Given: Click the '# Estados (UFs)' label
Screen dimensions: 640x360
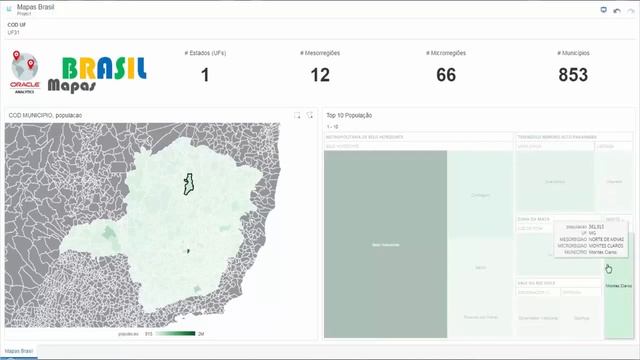Looking at the screenshot, I should point(205,53).
